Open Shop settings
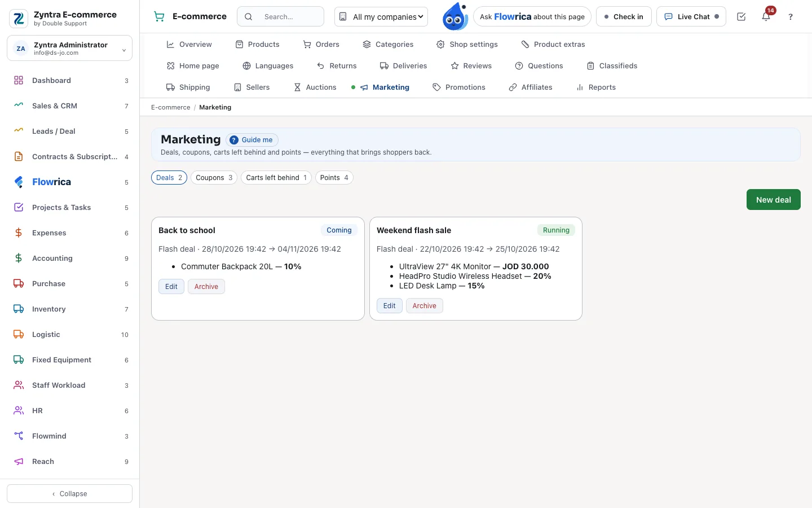The height and width of the screenshot is (508, 812). tap(467, 44)
